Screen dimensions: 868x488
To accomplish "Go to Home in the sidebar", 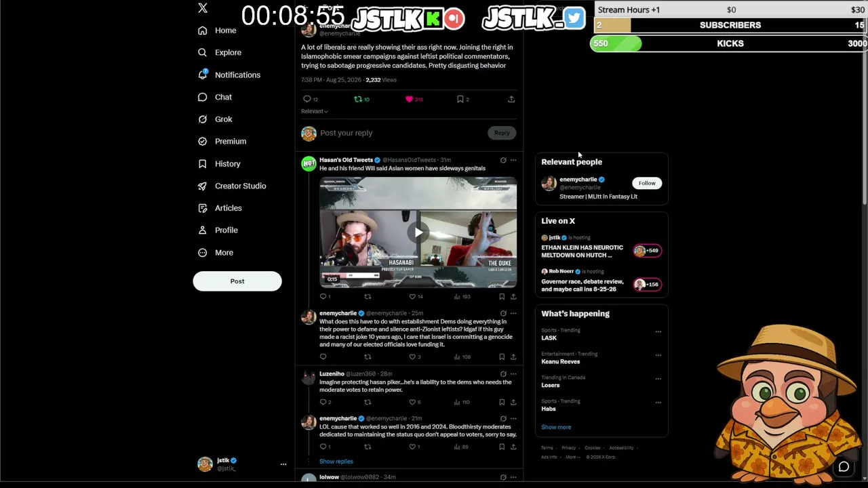I will click(x=217, y=30).
